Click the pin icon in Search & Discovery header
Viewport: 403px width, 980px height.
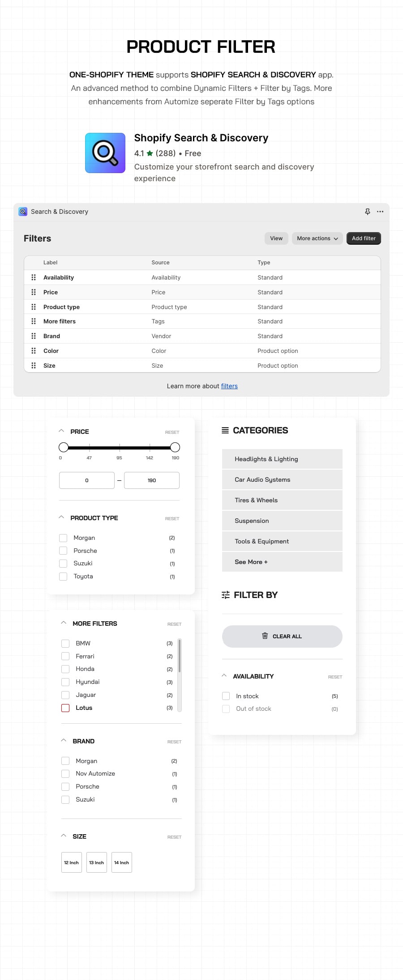(368, 212)
